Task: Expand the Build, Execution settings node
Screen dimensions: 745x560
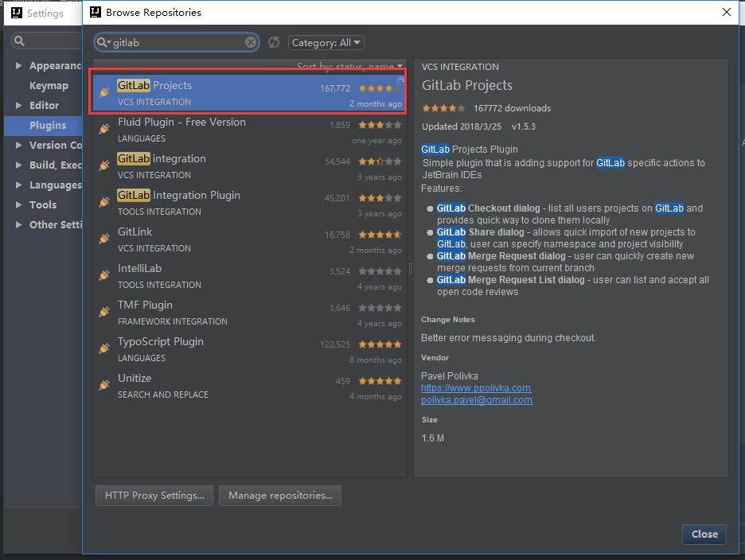Action: click(18, 165)
